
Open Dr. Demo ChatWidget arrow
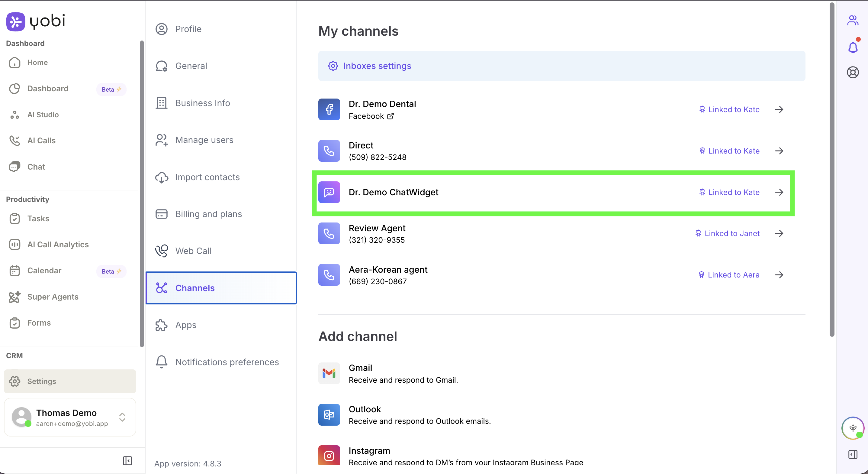point(779,192)
